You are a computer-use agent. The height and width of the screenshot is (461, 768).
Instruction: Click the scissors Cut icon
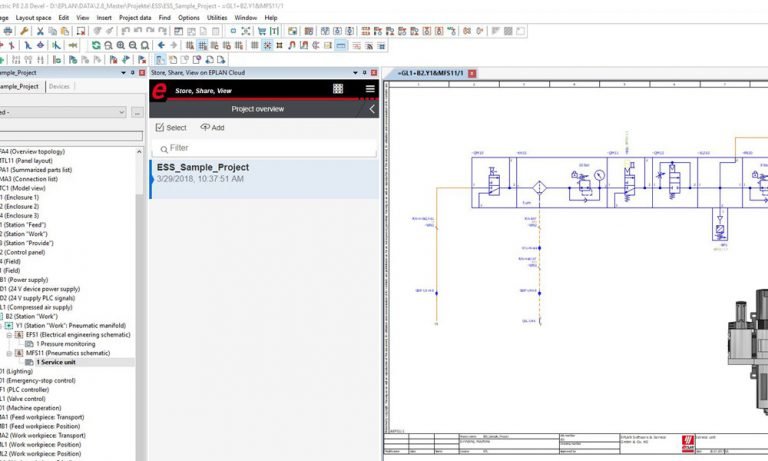(x=40, y=31)
